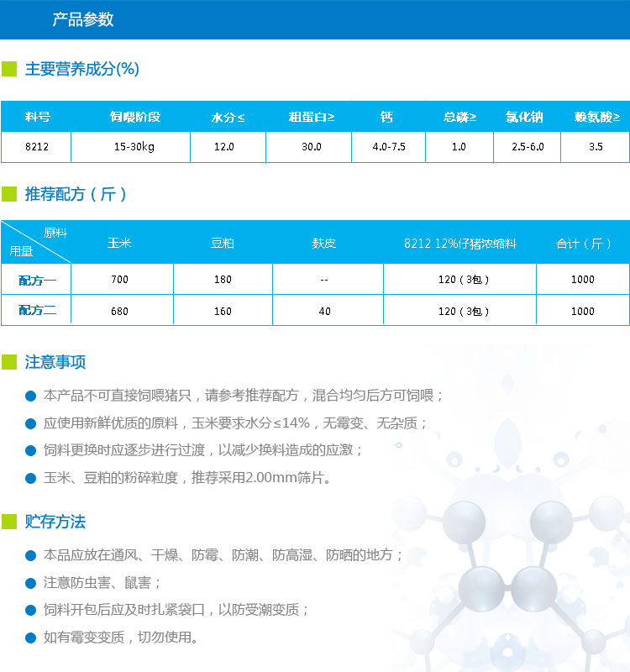Click the green square beside 主要营养成分(%)
Viewport: 630px width, 672px height.
point(9,69)
